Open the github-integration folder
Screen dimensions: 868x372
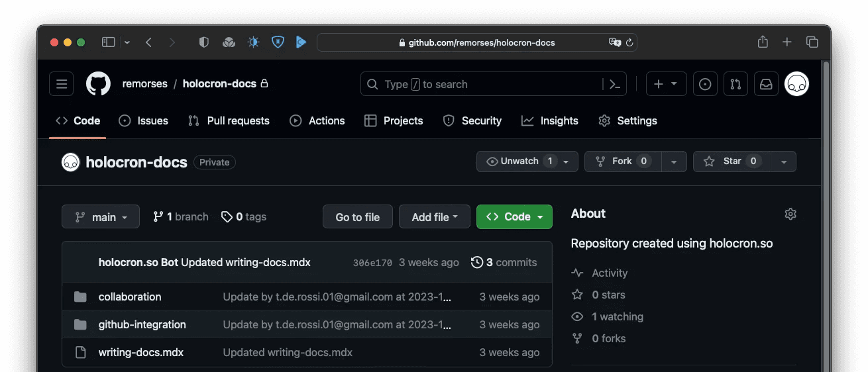click(142, 324)
